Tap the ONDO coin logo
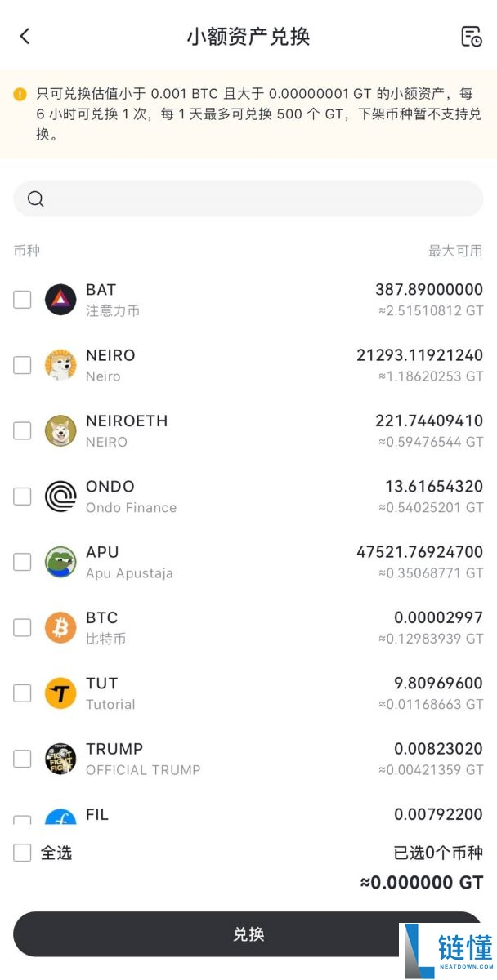This screenshot has width=497, height=980. pyautogui.click(x=60, y=497)
